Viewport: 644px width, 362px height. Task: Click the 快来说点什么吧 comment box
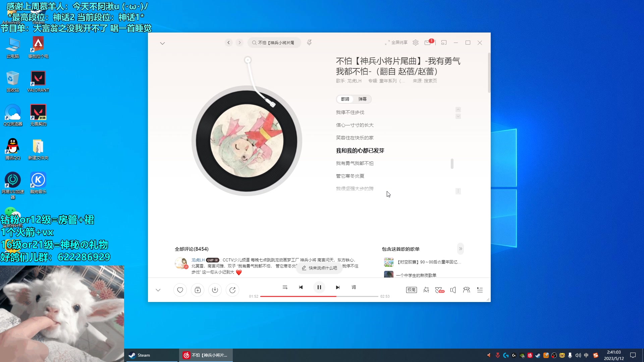point(319,268)
